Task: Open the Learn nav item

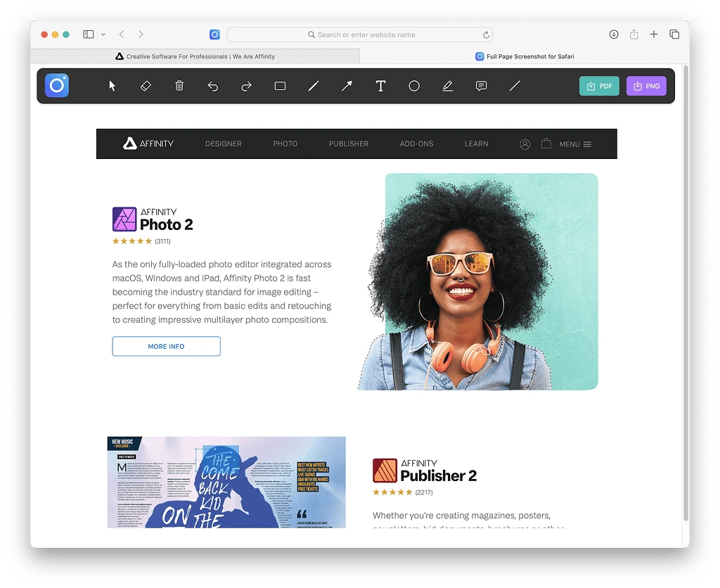Action: pyautogui.click(x=476, y=143)
